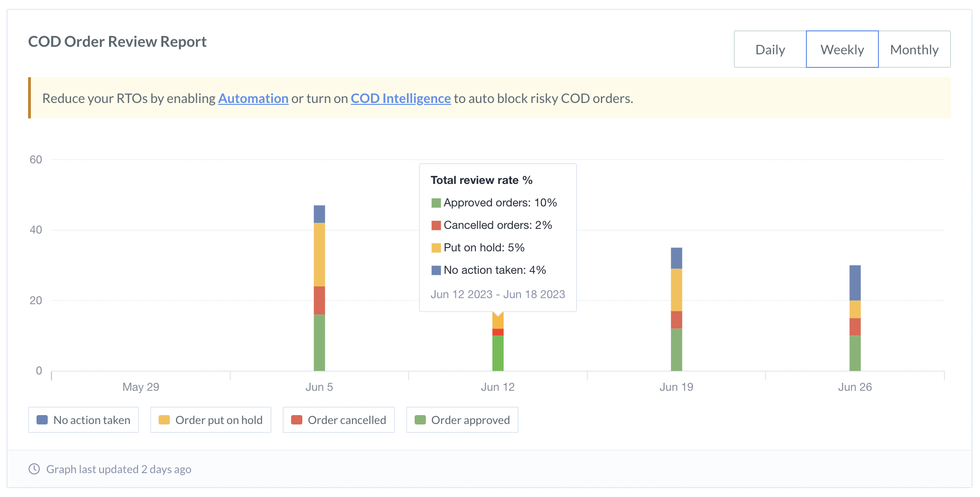Click the Jun 5 red cancelled bar segment
This screenshot has height=497, width=980.
coord(319,300)
